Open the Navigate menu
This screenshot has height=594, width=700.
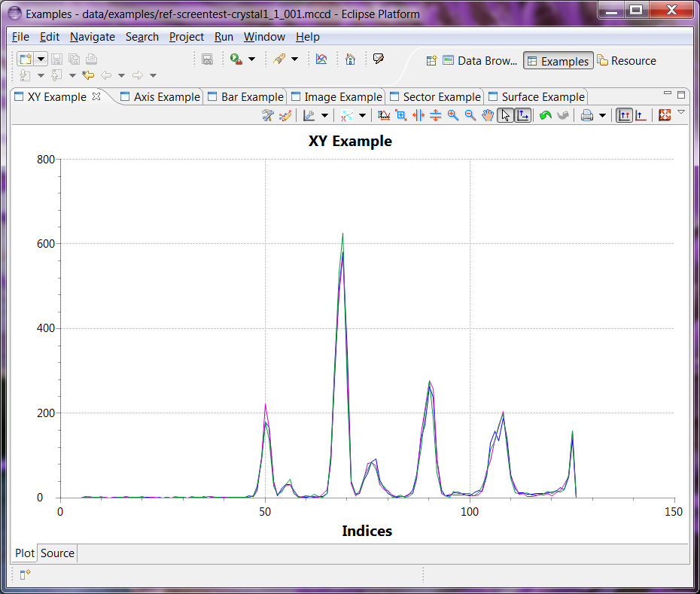[92, 37]
